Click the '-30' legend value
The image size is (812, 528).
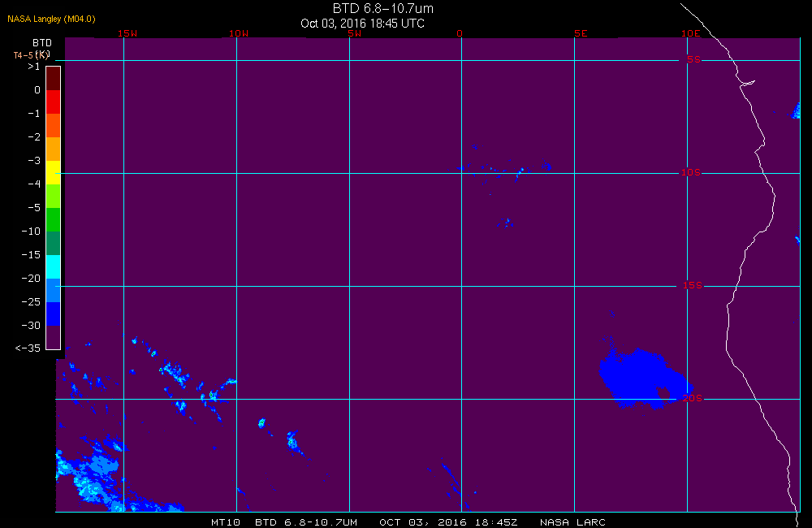pyautogui.click(x=31, y=326)
